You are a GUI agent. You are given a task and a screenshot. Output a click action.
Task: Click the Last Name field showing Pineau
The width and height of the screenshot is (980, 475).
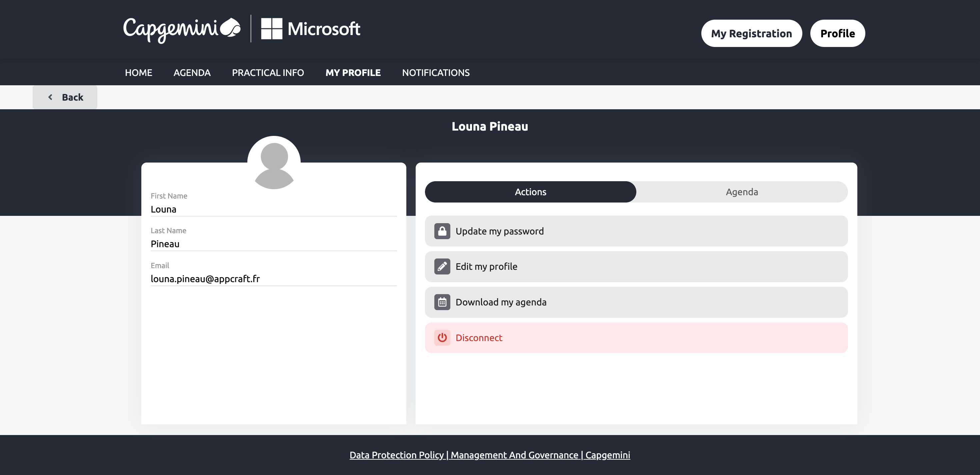(273, 244)
